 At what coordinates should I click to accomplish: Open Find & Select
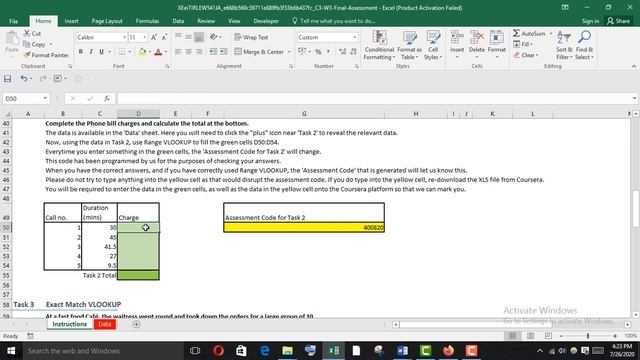tap(584, 45)
